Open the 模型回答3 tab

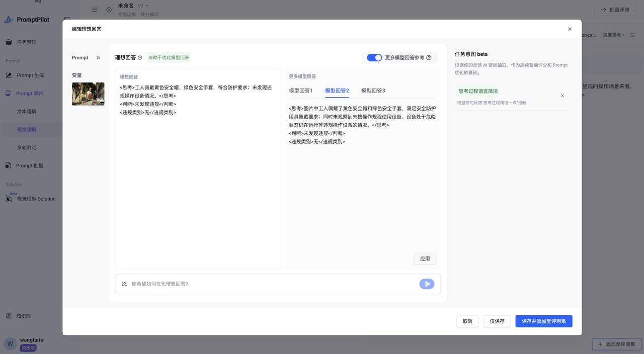point(373,91)
